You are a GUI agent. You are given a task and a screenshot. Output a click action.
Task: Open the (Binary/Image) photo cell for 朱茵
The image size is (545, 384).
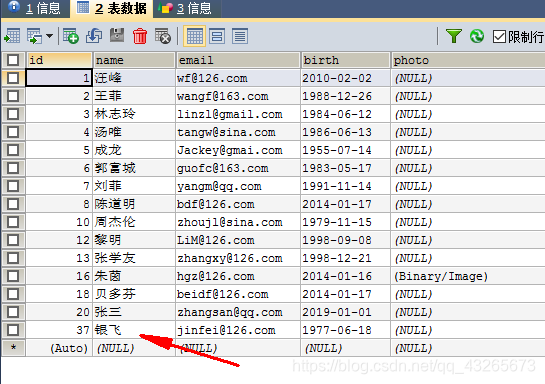pos(468,276)
